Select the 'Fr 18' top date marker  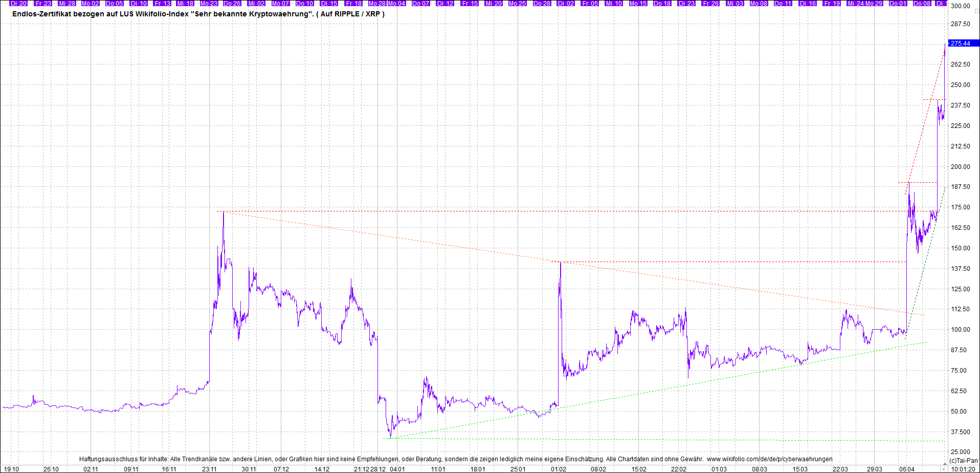pos(353,4)
